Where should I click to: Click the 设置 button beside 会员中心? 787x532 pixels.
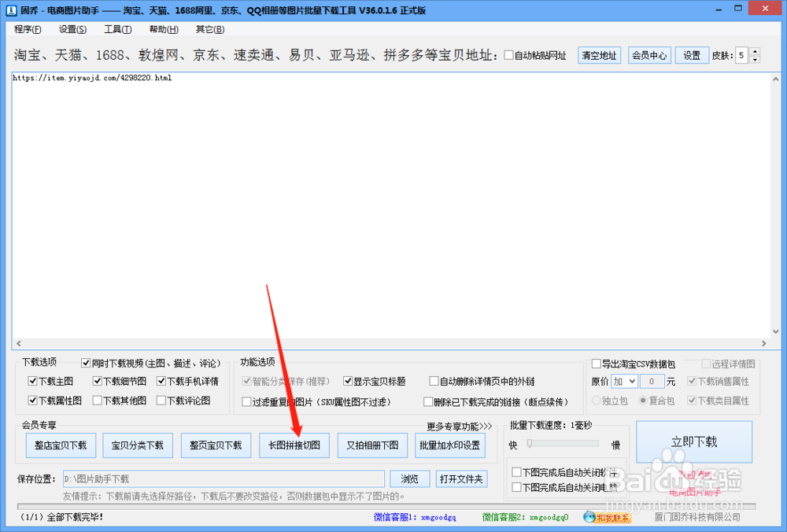[692, 55]
